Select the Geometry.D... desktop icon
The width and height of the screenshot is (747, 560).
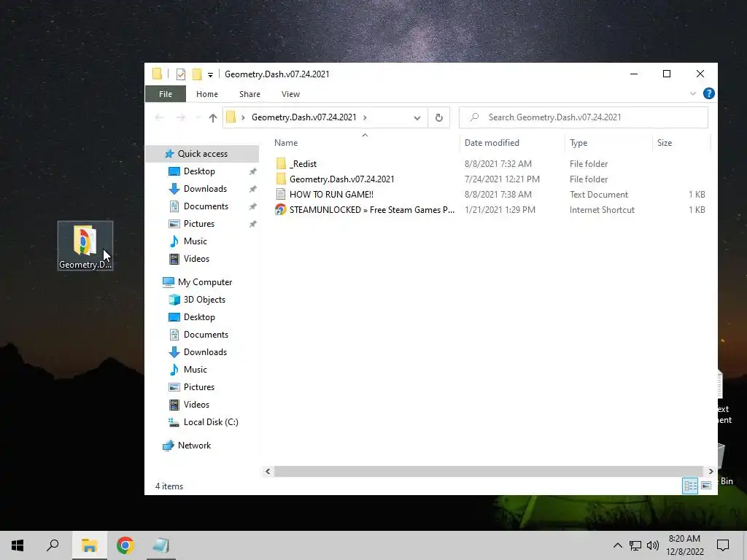(85, 246)
